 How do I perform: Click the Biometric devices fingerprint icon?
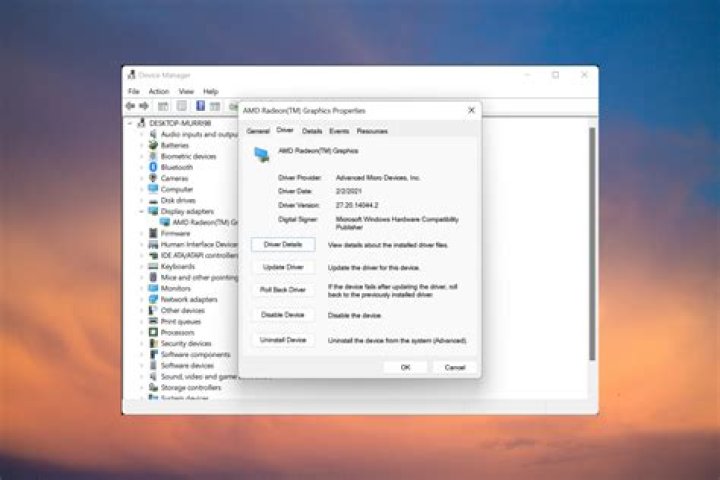[153, 156]
